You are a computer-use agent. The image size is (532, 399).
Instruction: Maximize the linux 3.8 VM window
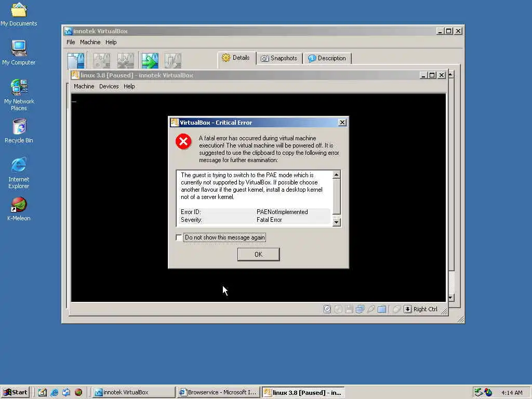(432, 75)
